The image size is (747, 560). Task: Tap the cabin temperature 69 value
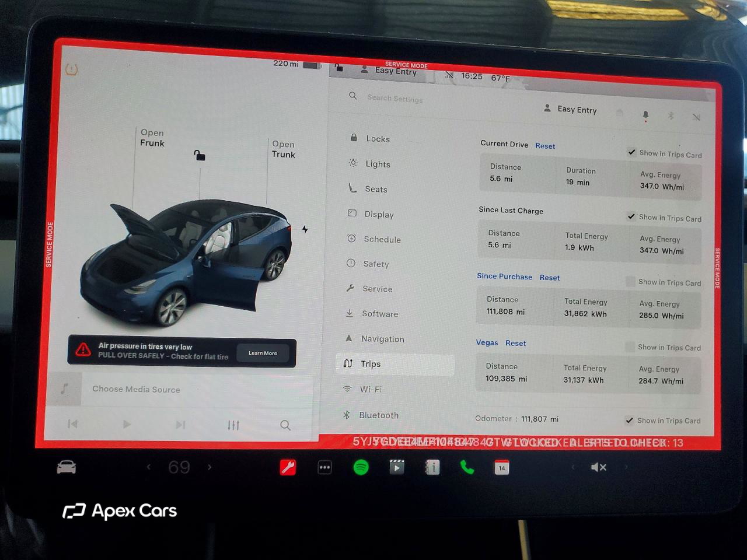[179, 467]
